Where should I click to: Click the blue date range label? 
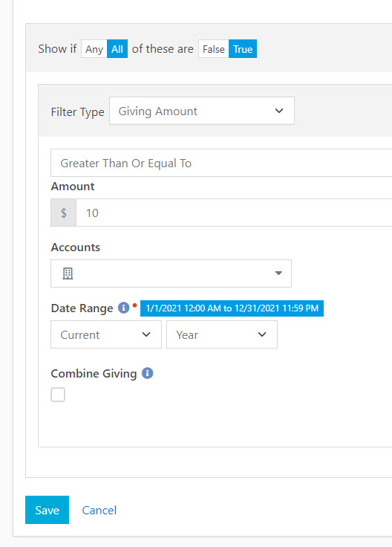click(x=232, y=308)
